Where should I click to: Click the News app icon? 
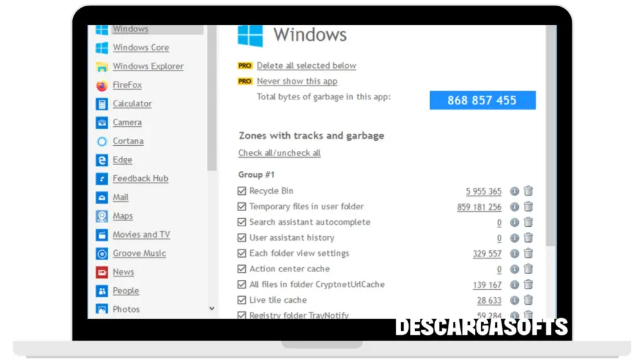tap(102, 272)
